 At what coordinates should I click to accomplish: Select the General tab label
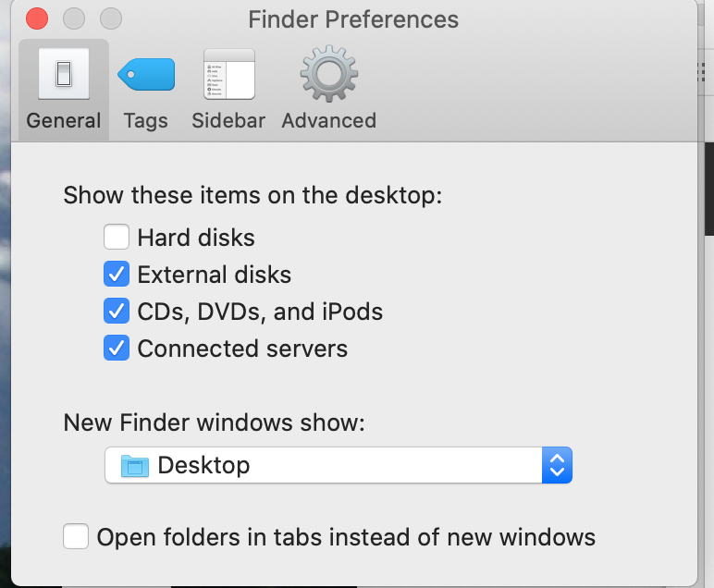[63, 121]
